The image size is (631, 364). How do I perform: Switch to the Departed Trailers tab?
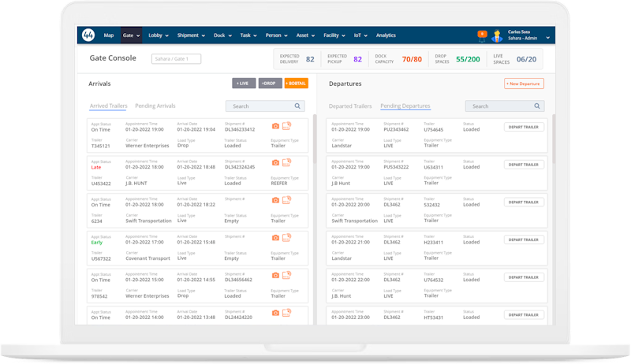point(350,106)
